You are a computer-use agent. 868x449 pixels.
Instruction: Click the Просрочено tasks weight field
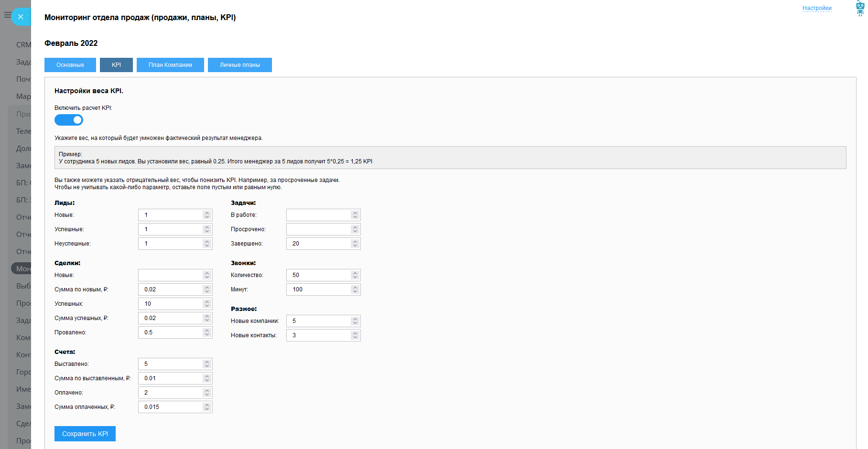click(318, 229)
